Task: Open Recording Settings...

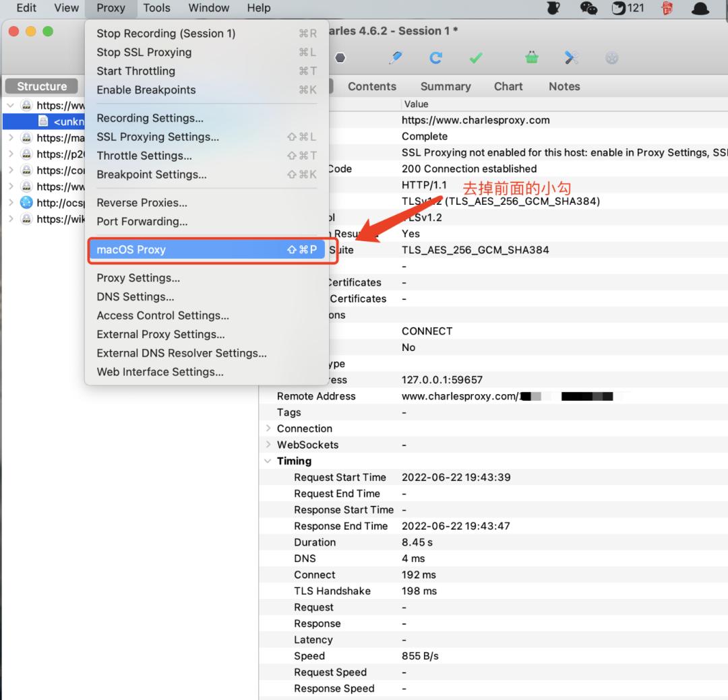Action: click(x=207, y=118)
